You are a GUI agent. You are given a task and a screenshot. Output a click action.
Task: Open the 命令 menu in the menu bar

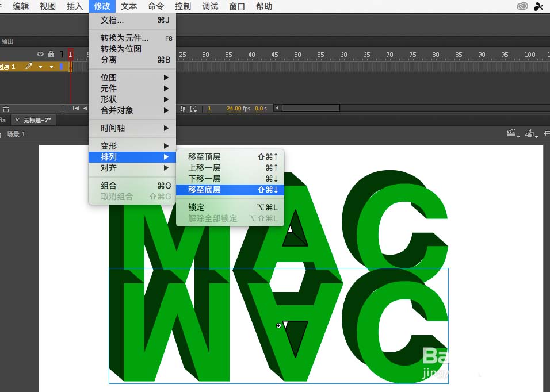coord(156,6)
